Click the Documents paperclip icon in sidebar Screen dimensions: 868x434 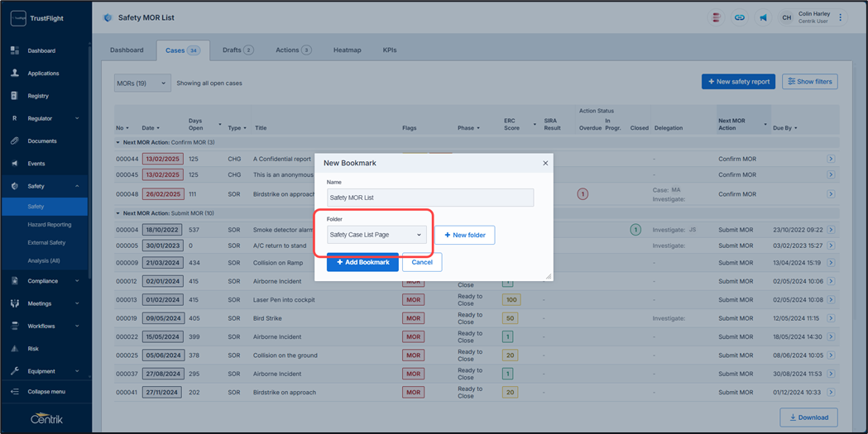coord(15,141)
